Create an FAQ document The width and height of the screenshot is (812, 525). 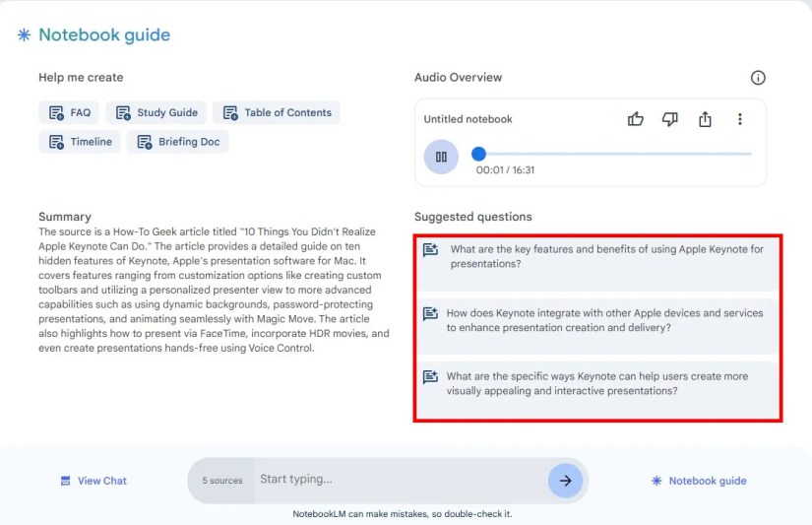(69, 112)
